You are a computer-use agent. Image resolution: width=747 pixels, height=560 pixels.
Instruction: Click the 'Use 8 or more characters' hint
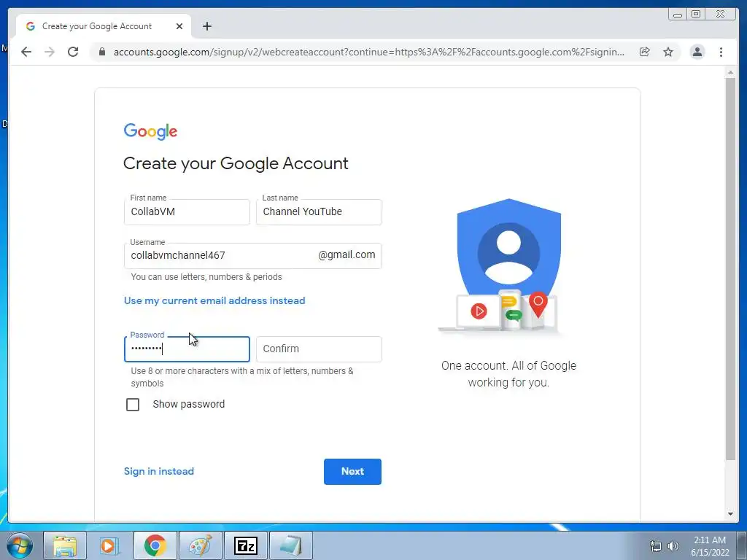tap(242, 377)
